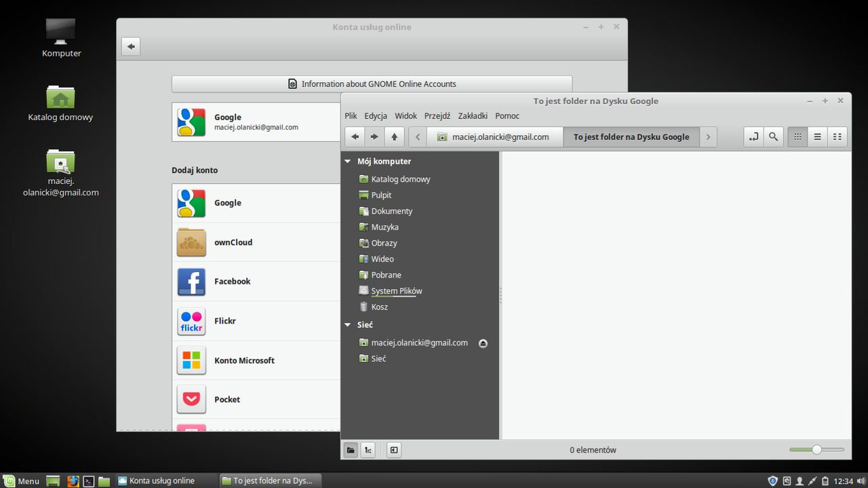The height and width of the screenshot is (488, 868).
Task: Go forward in the file manager toolbar
Action: pos(374,136)
